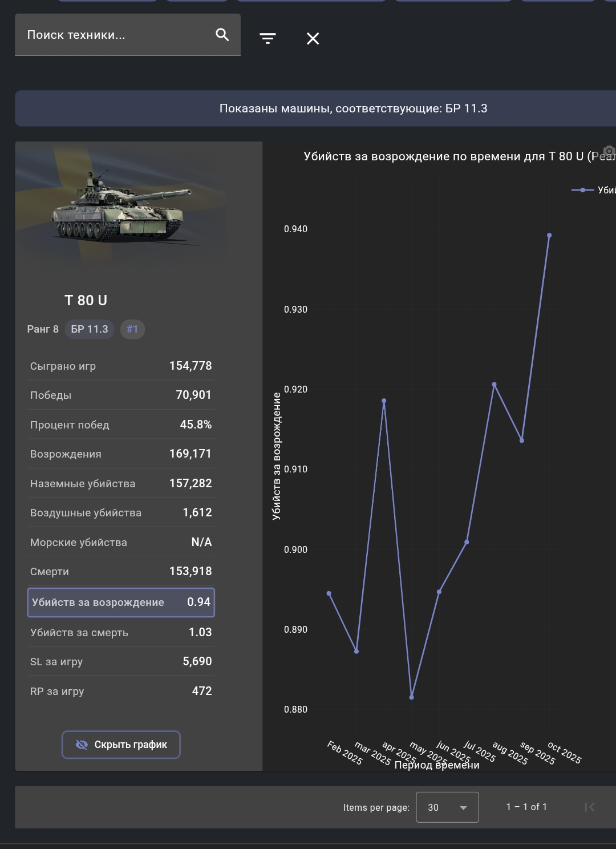Click the #1 rank badge
The width and height of the screenshot is (616, 849).
[x=132, y=329]
